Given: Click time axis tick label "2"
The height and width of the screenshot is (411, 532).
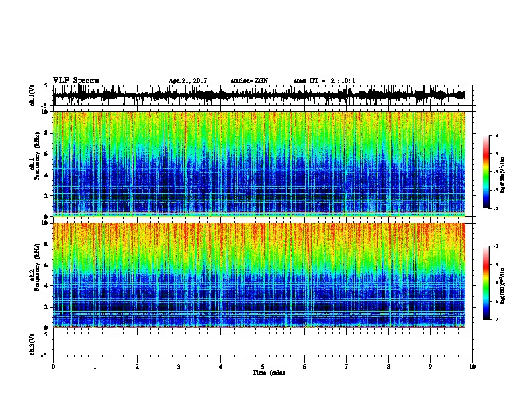Looking at the screenshot, I should 137,367.
